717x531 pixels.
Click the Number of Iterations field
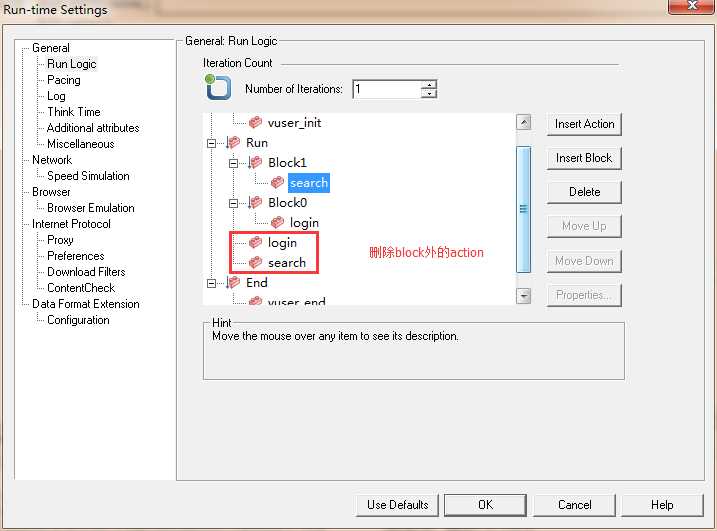pos(387,89)
